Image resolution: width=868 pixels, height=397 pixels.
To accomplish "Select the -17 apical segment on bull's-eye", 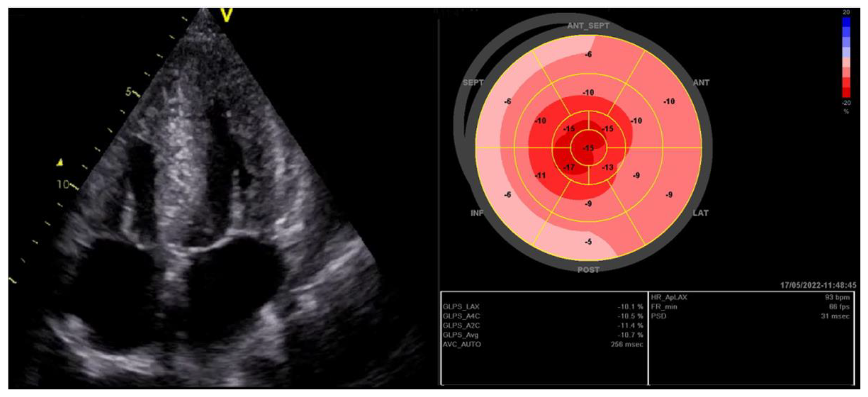I will click(x=569, y=167).
